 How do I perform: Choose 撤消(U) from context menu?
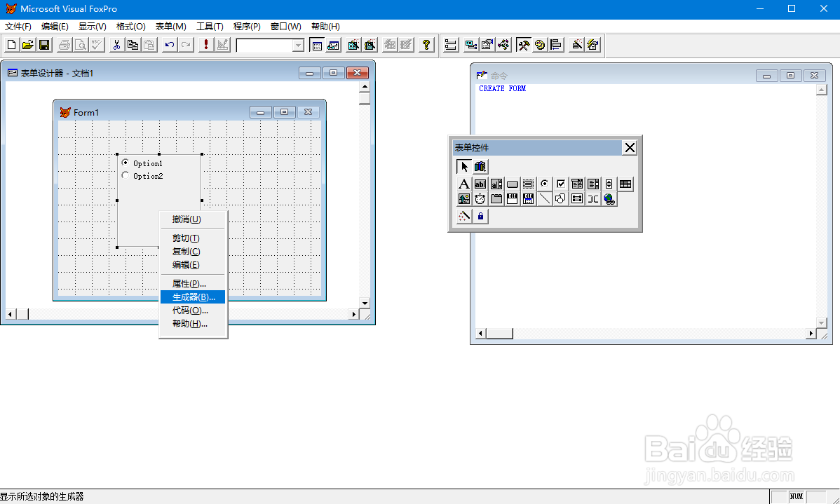tap(193, 219)
